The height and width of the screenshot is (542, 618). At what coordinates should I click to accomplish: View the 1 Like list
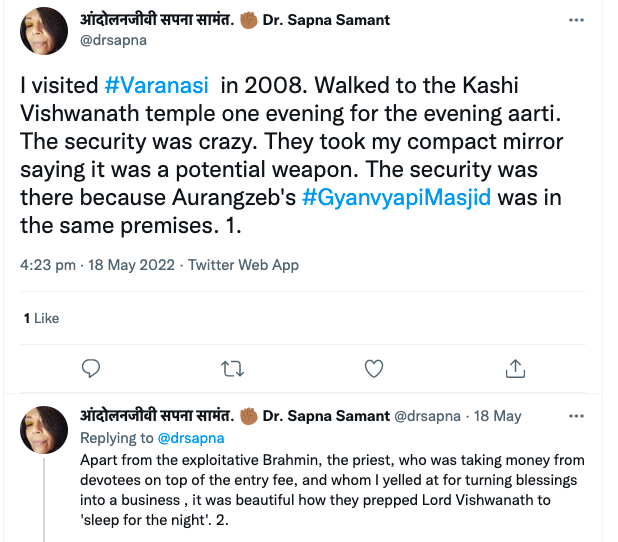(41, 318)
